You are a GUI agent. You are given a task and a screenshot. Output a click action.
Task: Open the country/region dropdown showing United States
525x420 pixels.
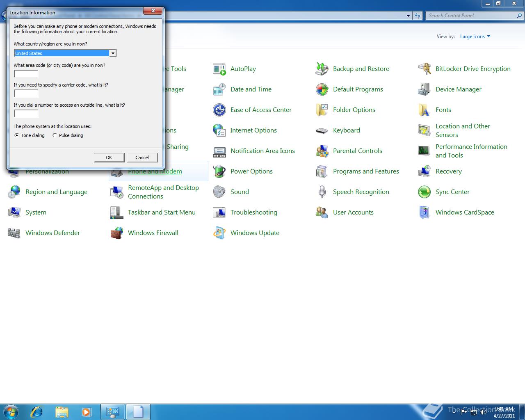tap(65, 53)
